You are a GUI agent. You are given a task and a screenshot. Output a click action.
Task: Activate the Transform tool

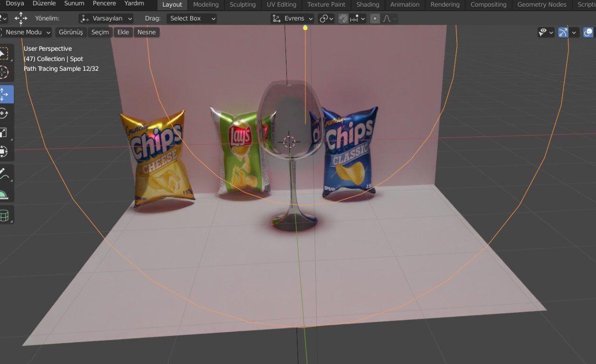pyautogui.click(x=4, y=152)
